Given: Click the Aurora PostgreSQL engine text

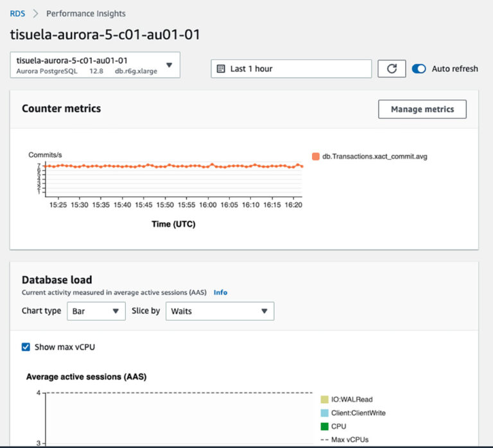Looking at the screenshot, I should tap(47, 71).
